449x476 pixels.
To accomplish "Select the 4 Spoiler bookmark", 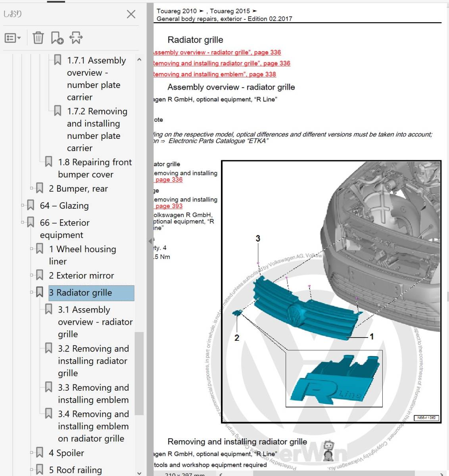I will click(x=66, y=453).
